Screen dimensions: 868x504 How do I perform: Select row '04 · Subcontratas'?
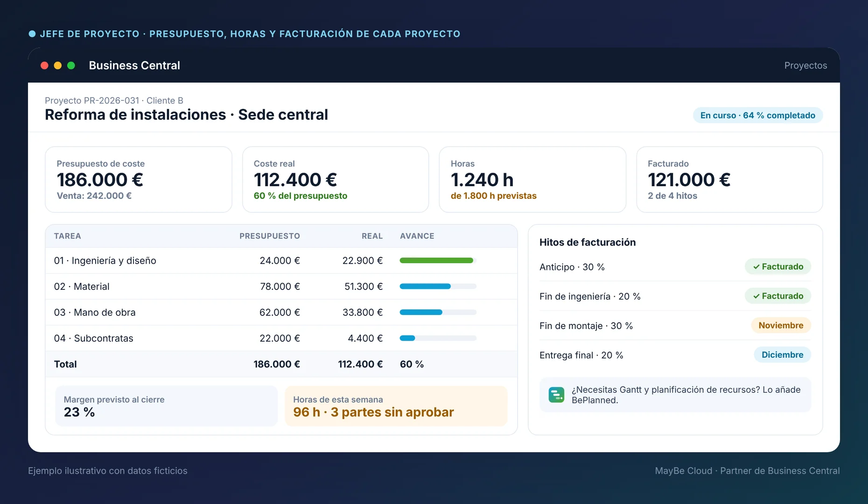click(281, 338)
